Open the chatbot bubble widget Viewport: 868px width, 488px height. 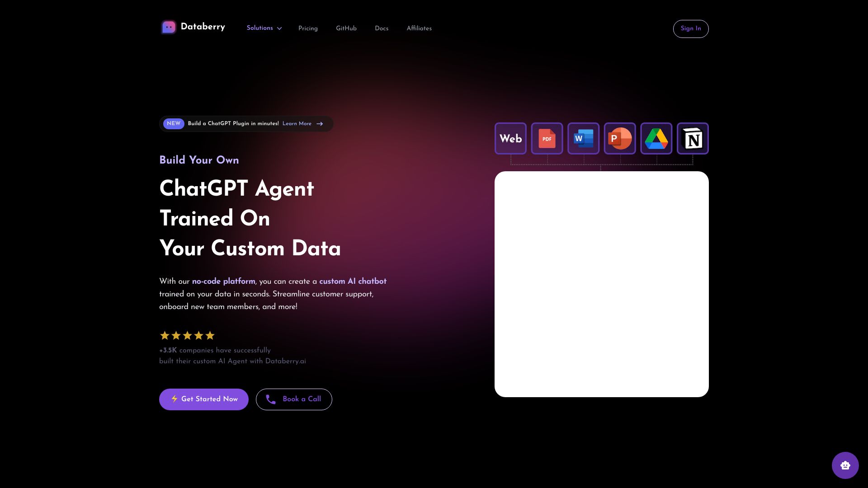point(845,465)
